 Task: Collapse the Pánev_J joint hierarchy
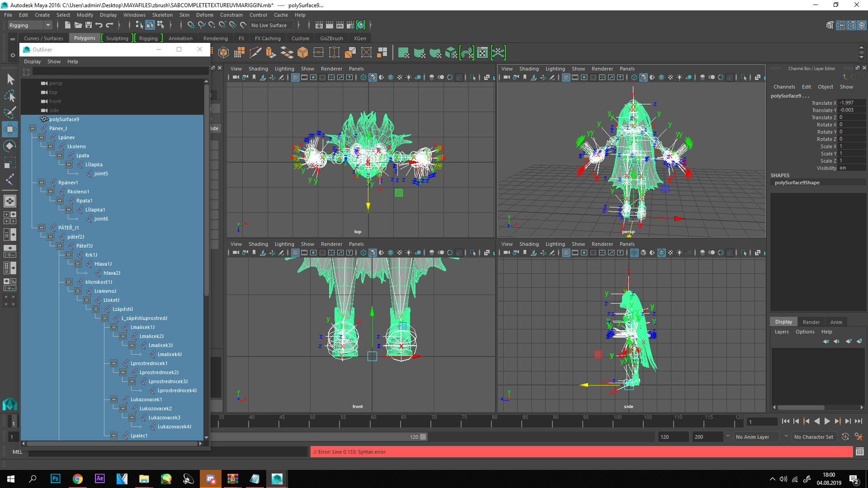click(x=33, y=128)
